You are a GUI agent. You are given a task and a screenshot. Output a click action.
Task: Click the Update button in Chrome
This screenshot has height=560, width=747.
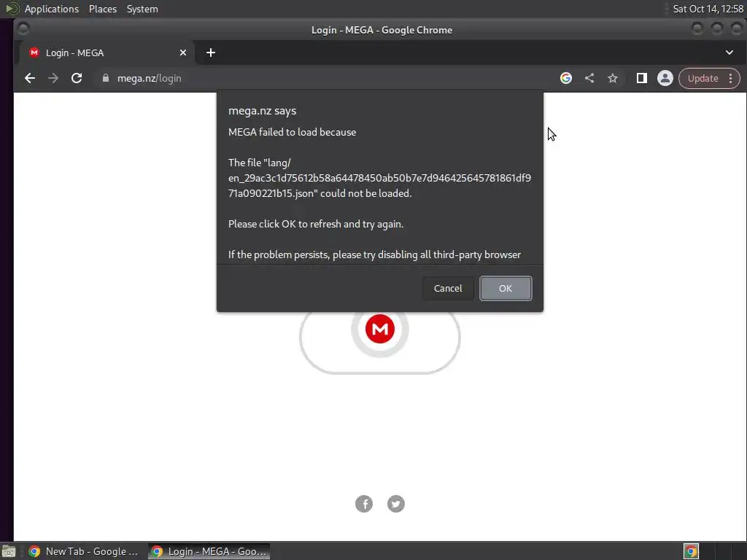[703, 78]
